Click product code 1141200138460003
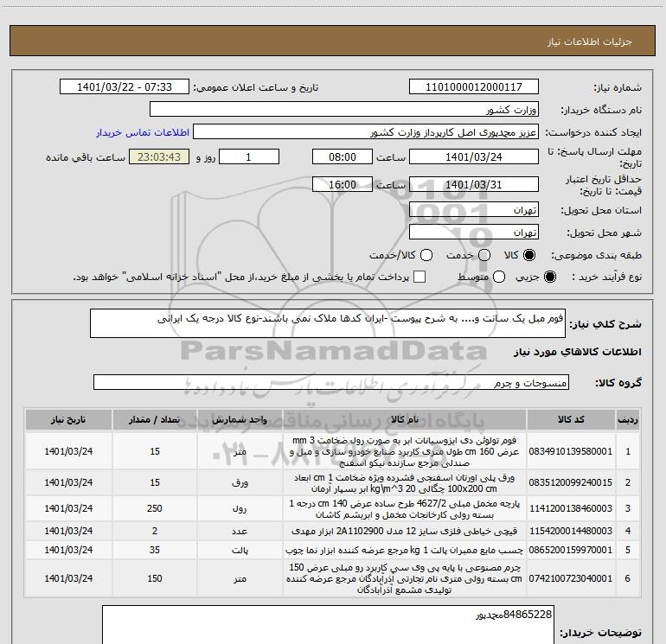Image resolution: width=666 pixels, height=644 pixels. (x=571, y=508)
